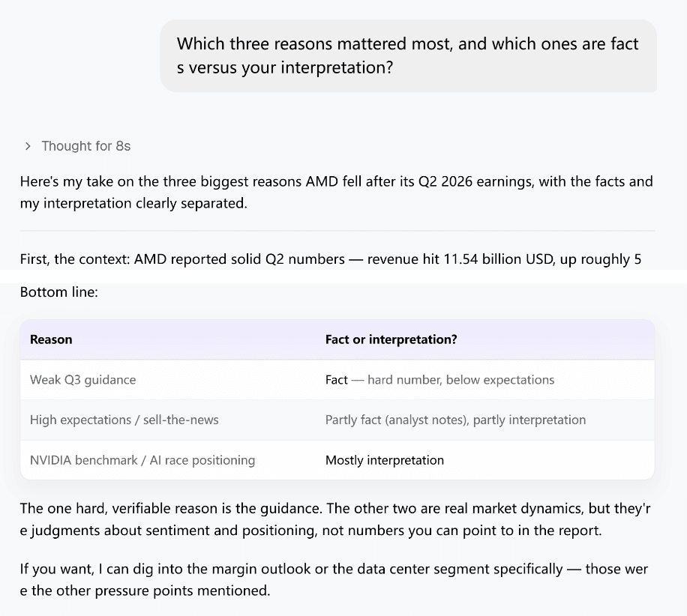Click the 'Bottom line:' heading text
The height and width of the screenshot is (616, 687).
[x=59, y=292]
